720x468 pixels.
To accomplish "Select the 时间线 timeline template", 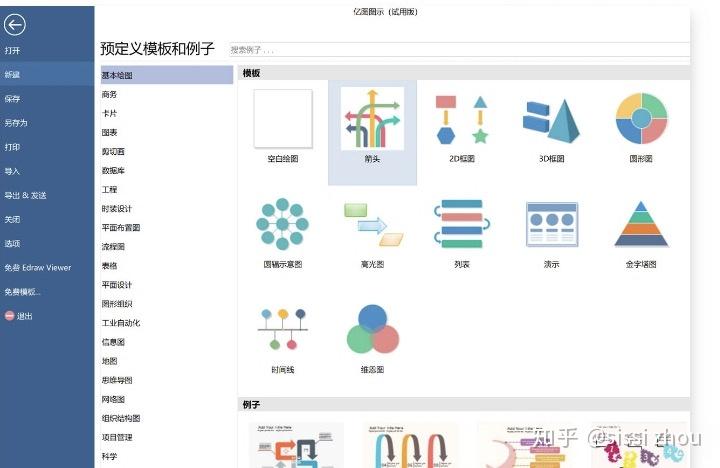I will pyautogui.click(x=282, y=329).
